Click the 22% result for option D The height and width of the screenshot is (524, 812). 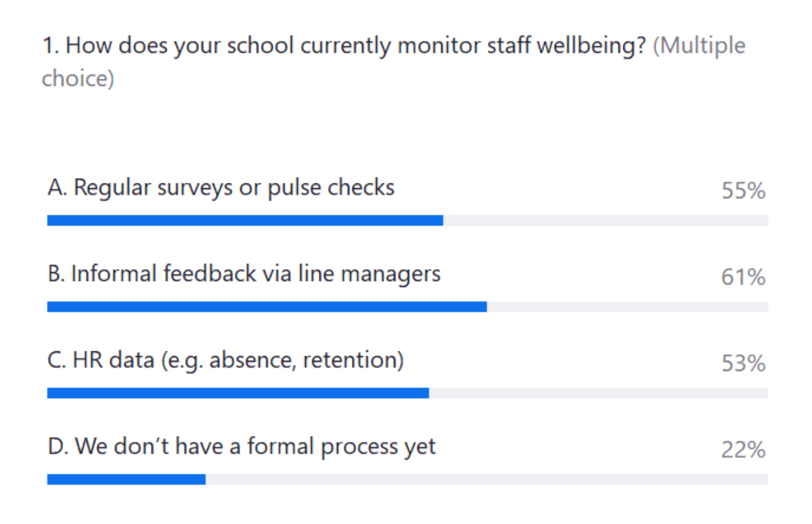point(743,450)
